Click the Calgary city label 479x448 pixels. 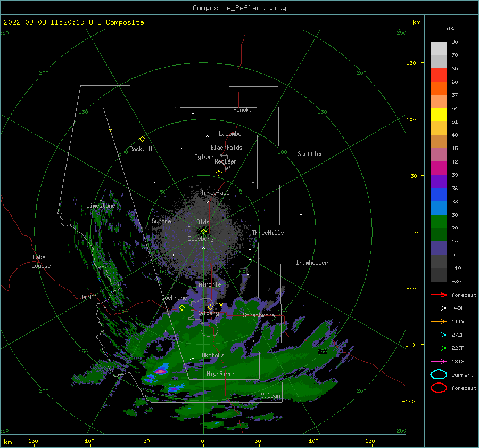(x=208, y=313)
